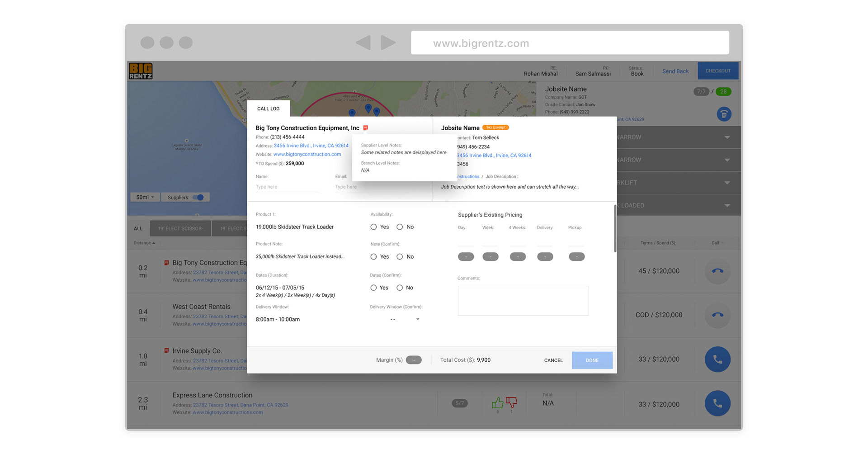The width and height of the screenshot is (868, 449).
Task: Click the dialog vertical scrollbar
Action: tap(615, 229)
